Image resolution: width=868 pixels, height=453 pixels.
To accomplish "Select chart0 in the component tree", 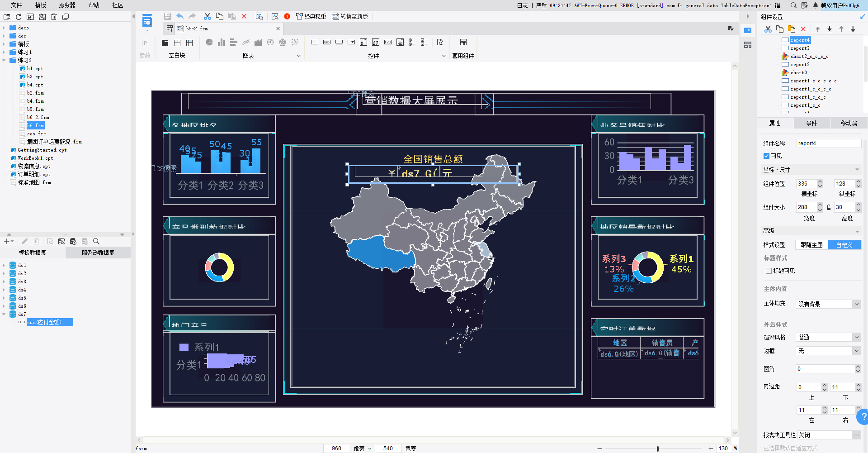I will 798,72.
